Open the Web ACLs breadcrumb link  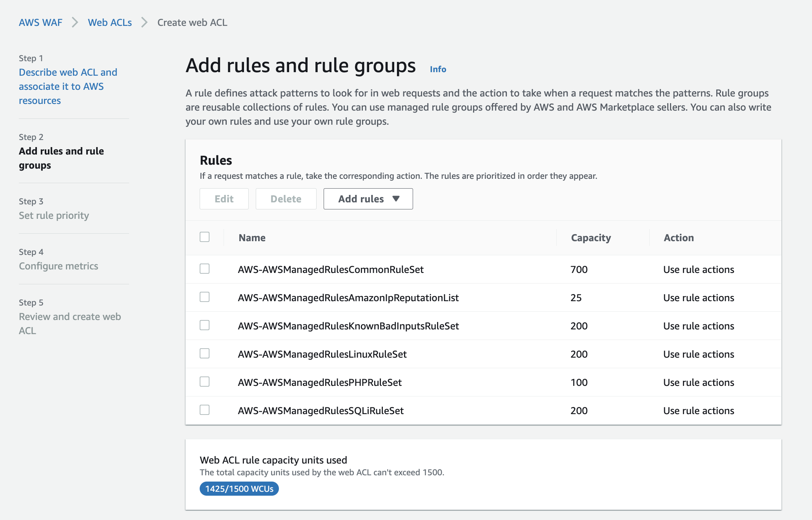coord(109,22)
